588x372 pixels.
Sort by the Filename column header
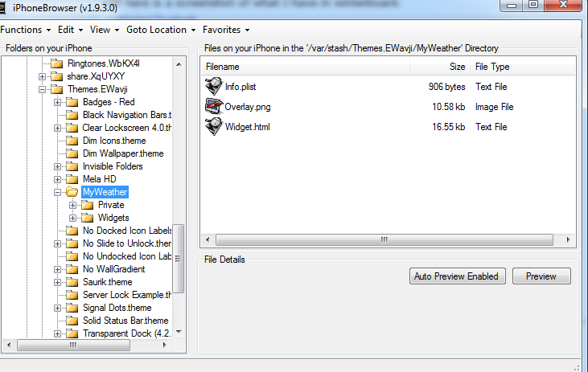tap(305, 67)
